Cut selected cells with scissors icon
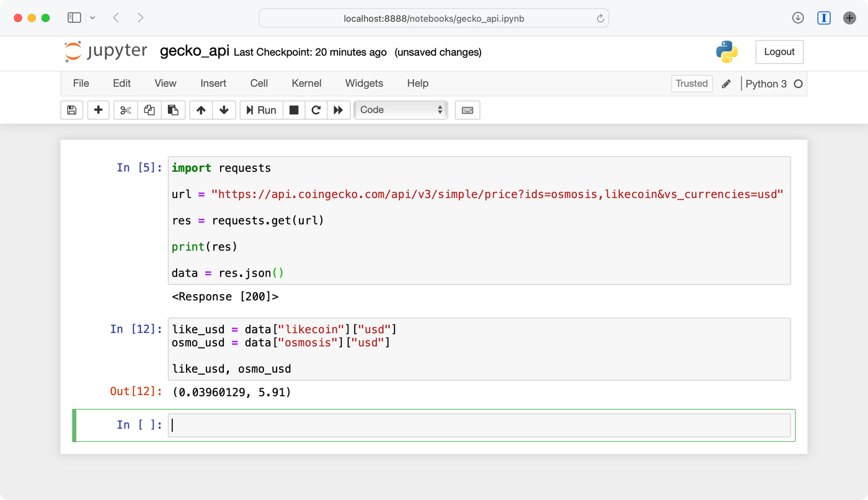Image resolution: width=868 pixels, height=500 pixels. coord(126,110)
